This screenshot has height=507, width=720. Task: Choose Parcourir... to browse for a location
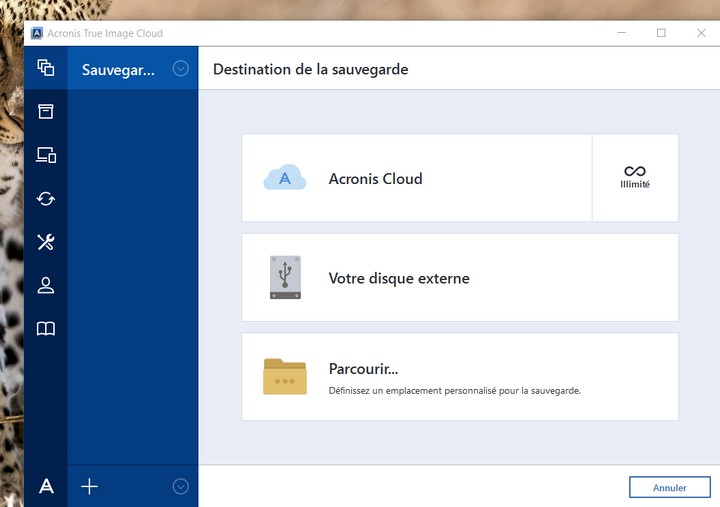pyautogui.click(x=460, y=377)
